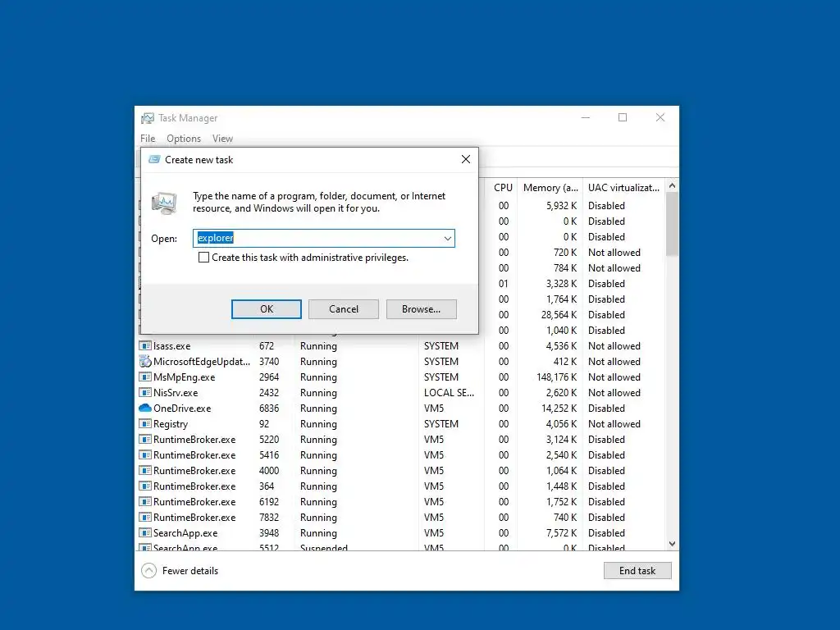Click icon of RuntimeBroker.exe PID 4000

click(145, 470)
